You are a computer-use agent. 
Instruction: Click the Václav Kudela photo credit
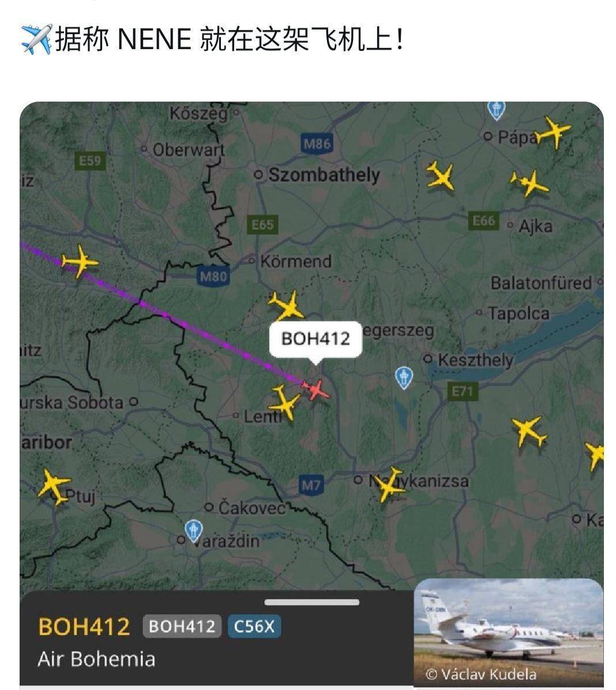(x=481, y=674)
